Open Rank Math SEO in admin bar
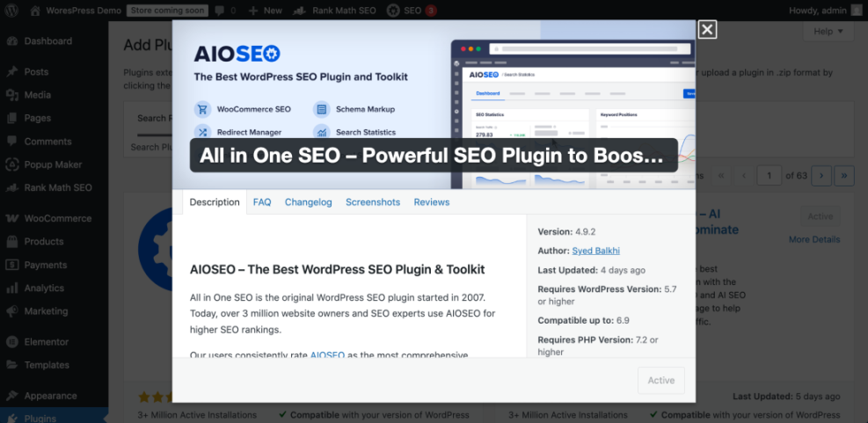This screenshot has height=423, width=868. tap(334, 10)
